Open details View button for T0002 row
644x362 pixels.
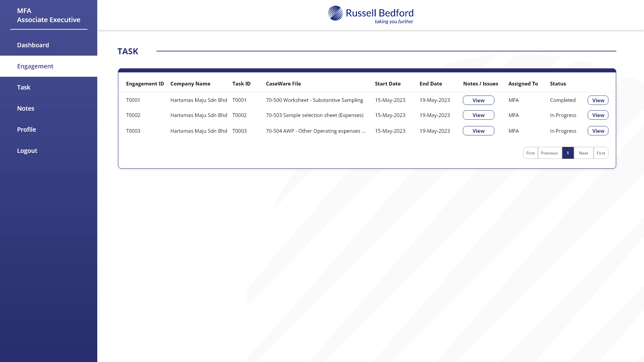click(598, 115)
